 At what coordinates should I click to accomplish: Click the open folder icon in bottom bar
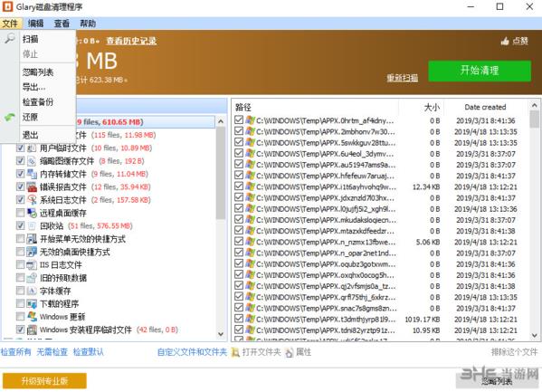tap(235, 352)
